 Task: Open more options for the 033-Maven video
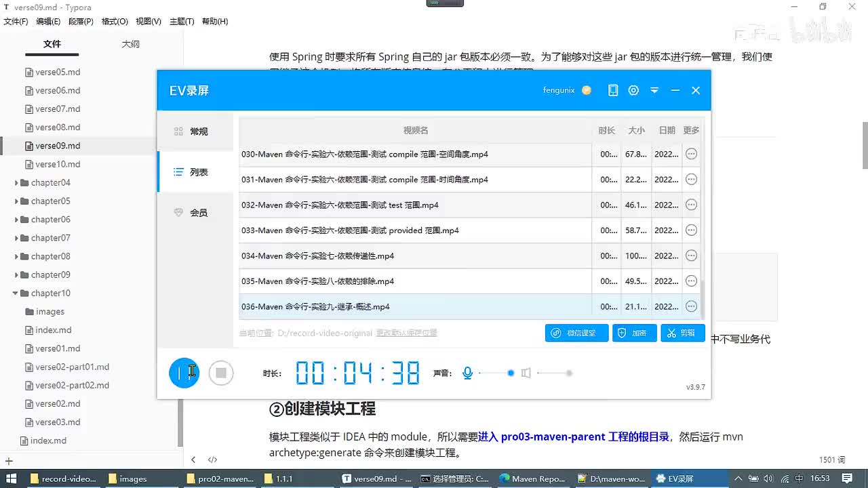tap(691, 230)
